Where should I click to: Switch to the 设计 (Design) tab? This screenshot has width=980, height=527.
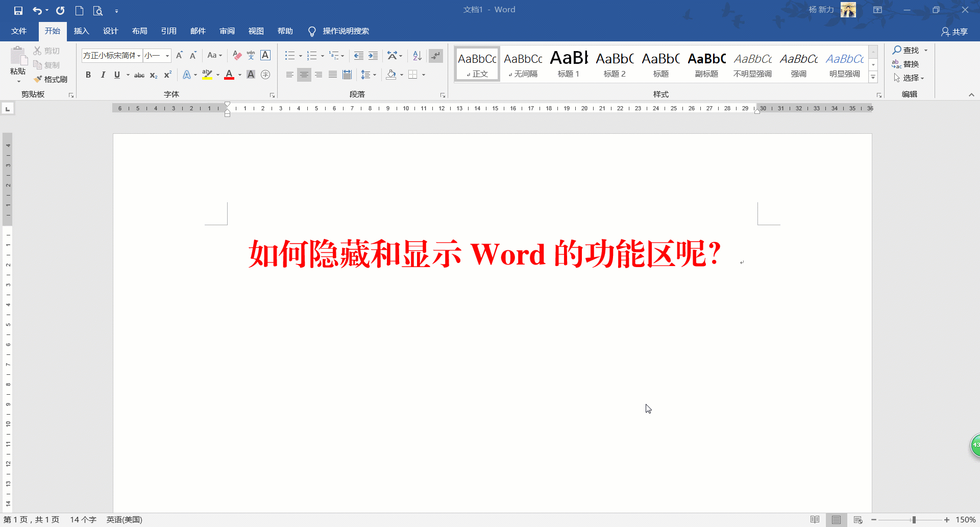click(x=110, y=31)
